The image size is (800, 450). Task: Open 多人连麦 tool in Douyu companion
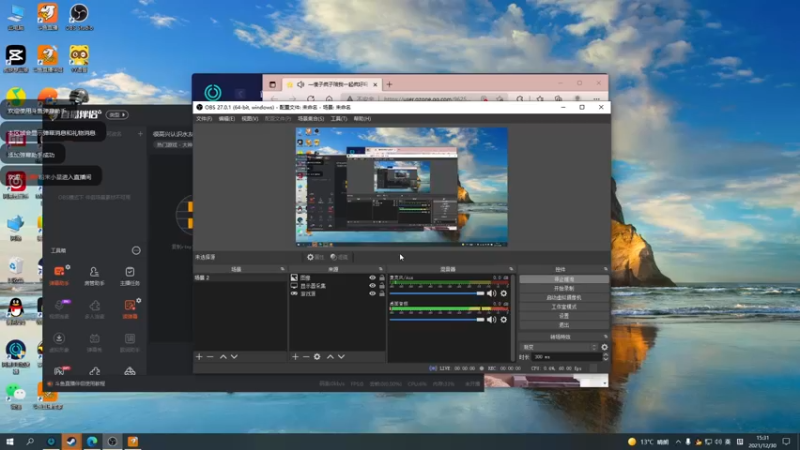pyautogui.click(x=94, y=309)
